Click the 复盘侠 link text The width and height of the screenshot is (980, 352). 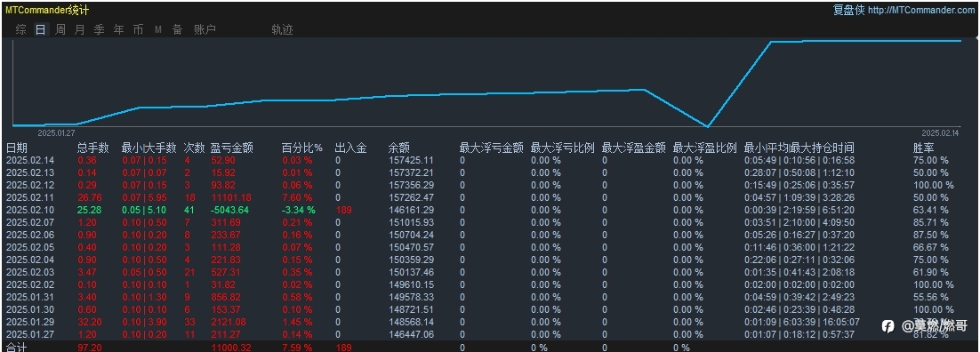click(x=848, y=10)
